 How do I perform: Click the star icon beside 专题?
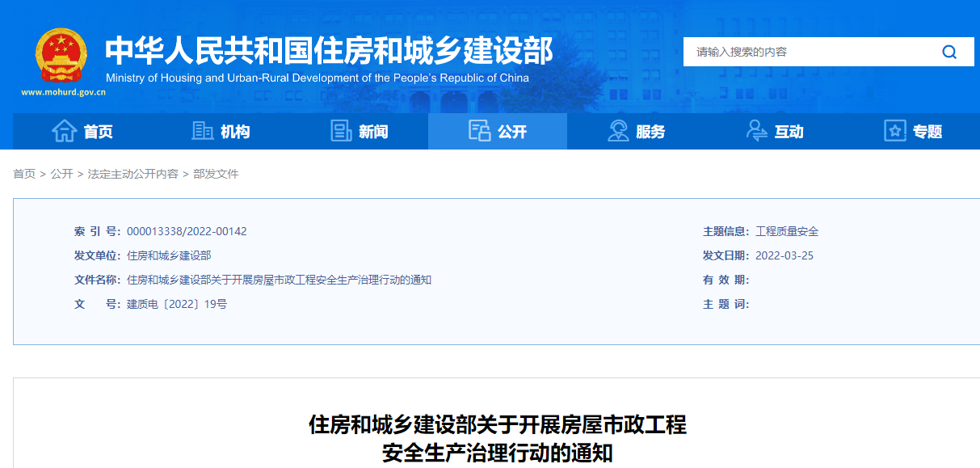point(895,131)
